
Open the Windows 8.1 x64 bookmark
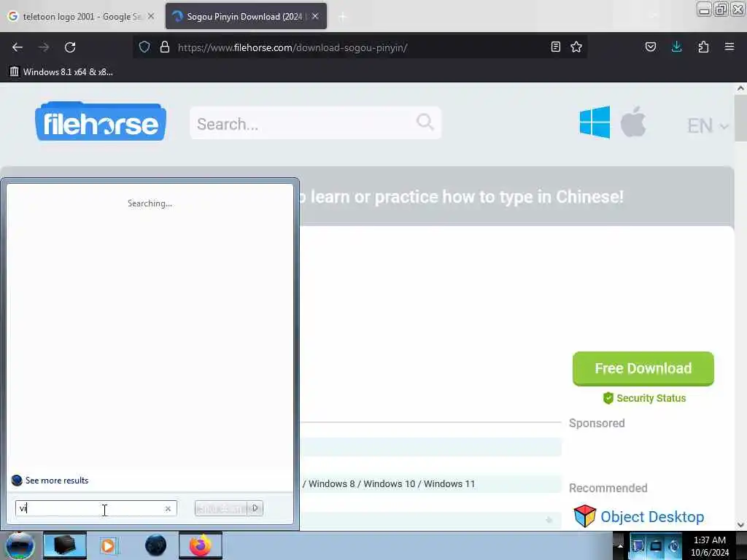pyautogui.click(x=61, y=72)
